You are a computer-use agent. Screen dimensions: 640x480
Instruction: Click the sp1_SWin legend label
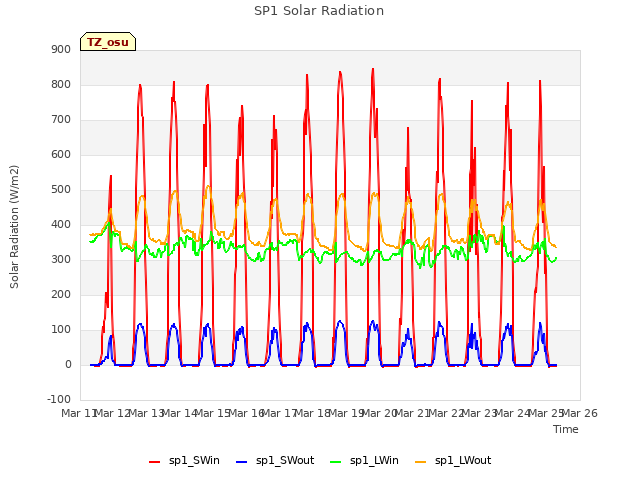[x=194, y=460]
